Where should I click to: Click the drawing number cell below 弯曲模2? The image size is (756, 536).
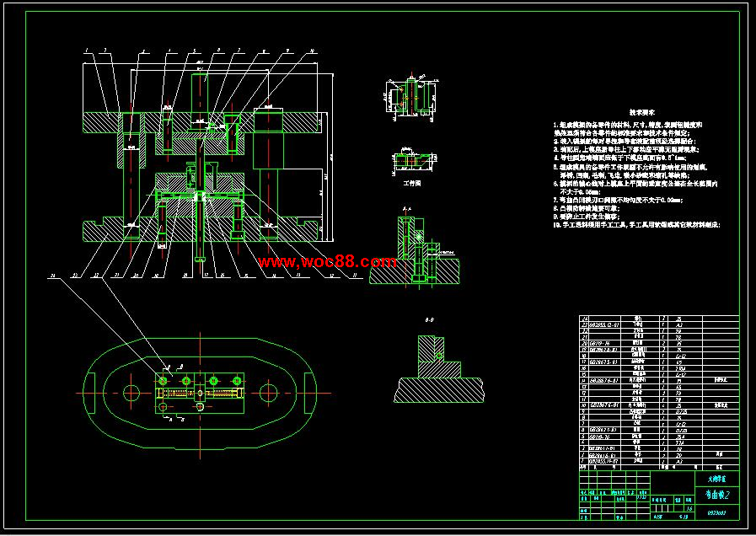[717, 513]
